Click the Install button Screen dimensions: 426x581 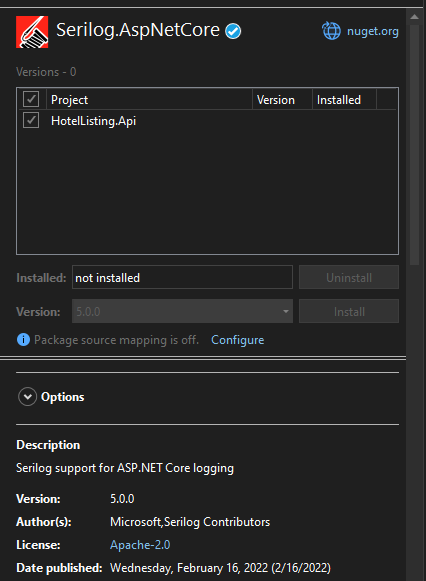[x=349, y=311]
